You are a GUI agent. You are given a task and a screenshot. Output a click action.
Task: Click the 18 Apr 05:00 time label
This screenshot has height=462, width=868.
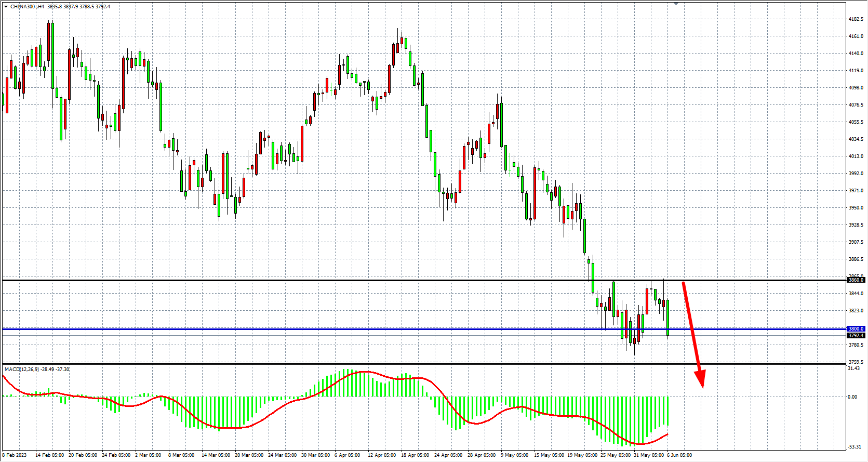coord(415,455)
